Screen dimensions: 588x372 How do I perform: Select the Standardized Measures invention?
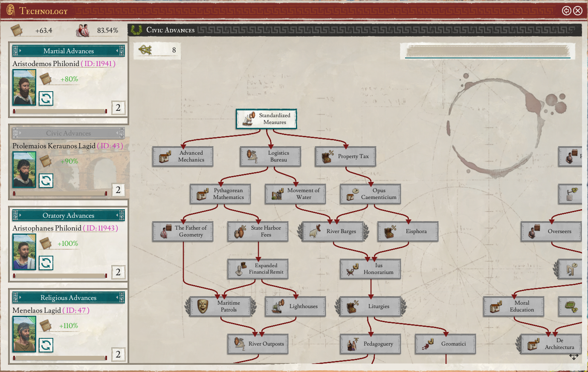[x=266, y=119]
